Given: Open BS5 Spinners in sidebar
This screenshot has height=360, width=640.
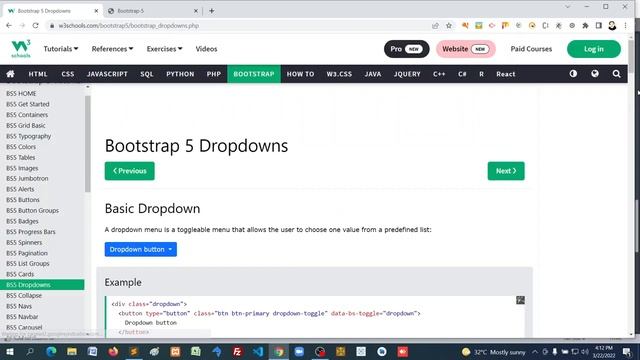Looking at the screenshot, I should pyautogui.click(x=24, y=242).
